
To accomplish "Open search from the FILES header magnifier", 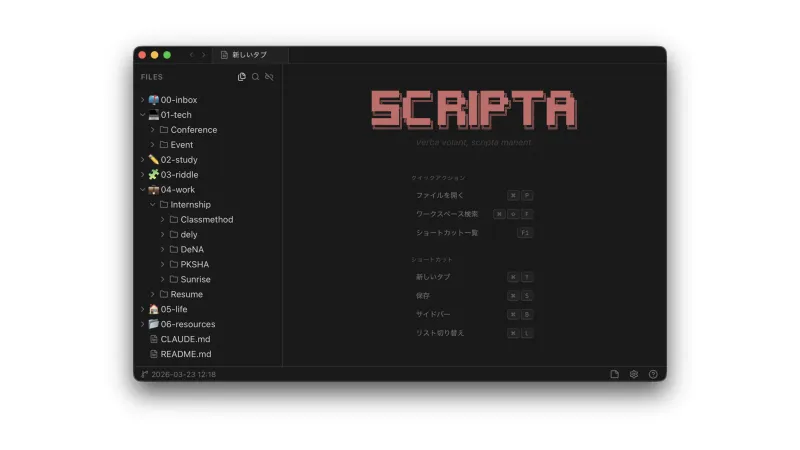I will click(256, 77).
